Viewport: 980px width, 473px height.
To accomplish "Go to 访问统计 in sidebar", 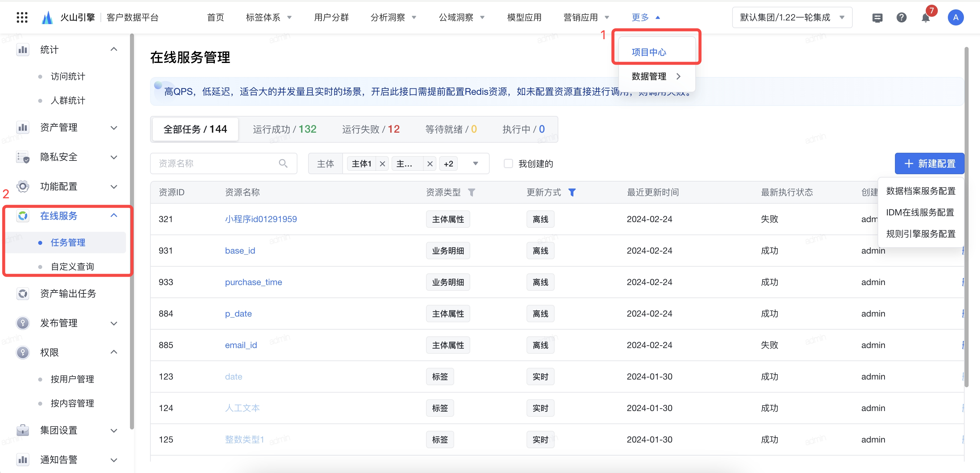I will click(x=68, y=76).
